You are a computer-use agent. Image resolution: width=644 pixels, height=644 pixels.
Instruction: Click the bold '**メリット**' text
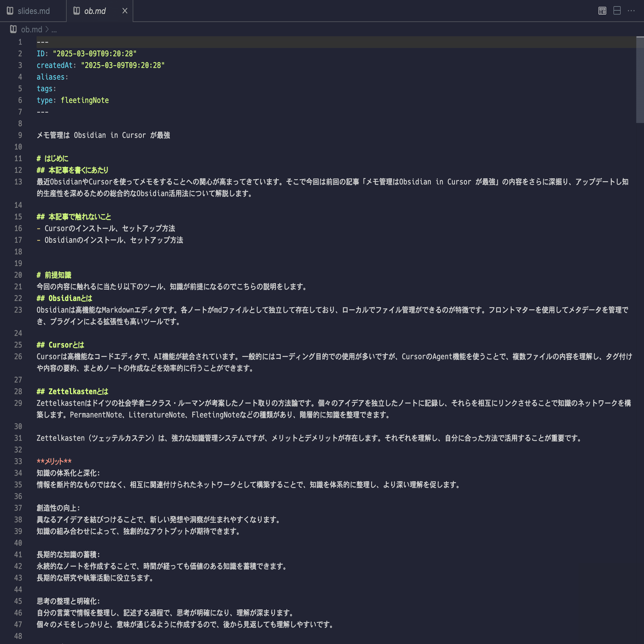54,462
